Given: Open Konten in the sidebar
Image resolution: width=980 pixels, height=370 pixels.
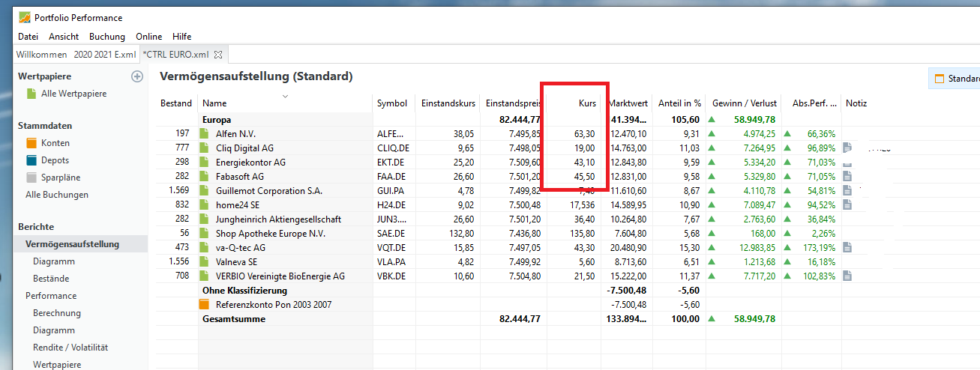Looking at the screenshot, I should [x=55, y=143].
